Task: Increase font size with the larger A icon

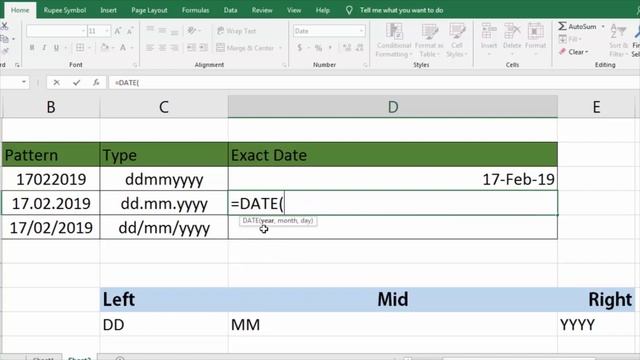Action: [x=118, y=31]
